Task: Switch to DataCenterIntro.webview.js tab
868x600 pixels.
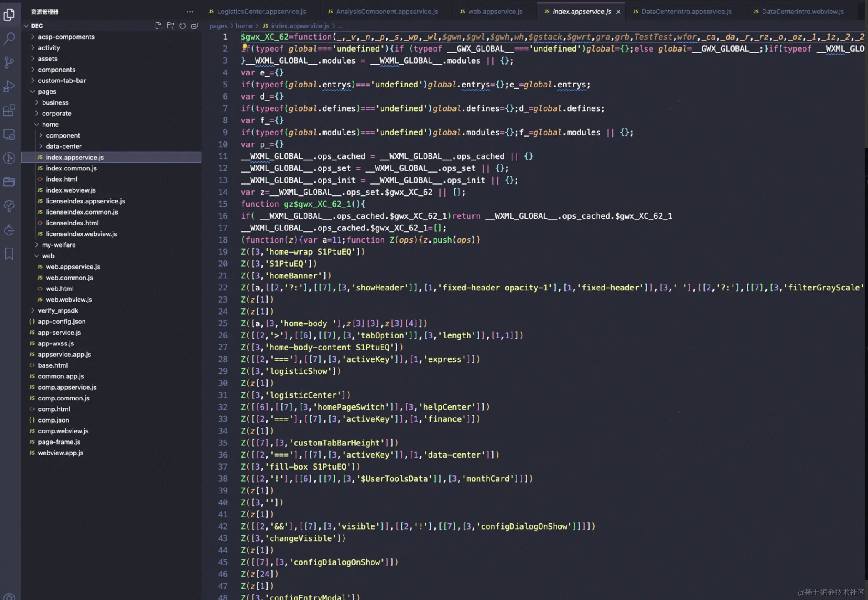Action: [802, 12]
